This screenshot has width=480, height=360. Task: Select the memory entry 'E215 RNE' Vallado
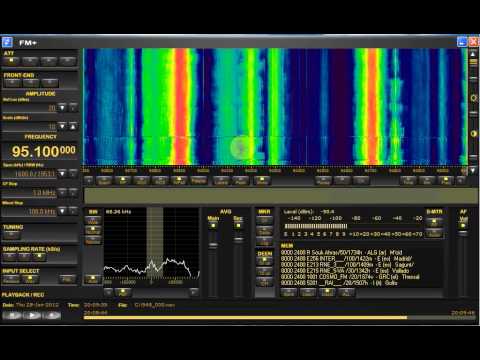click(345, 271)
